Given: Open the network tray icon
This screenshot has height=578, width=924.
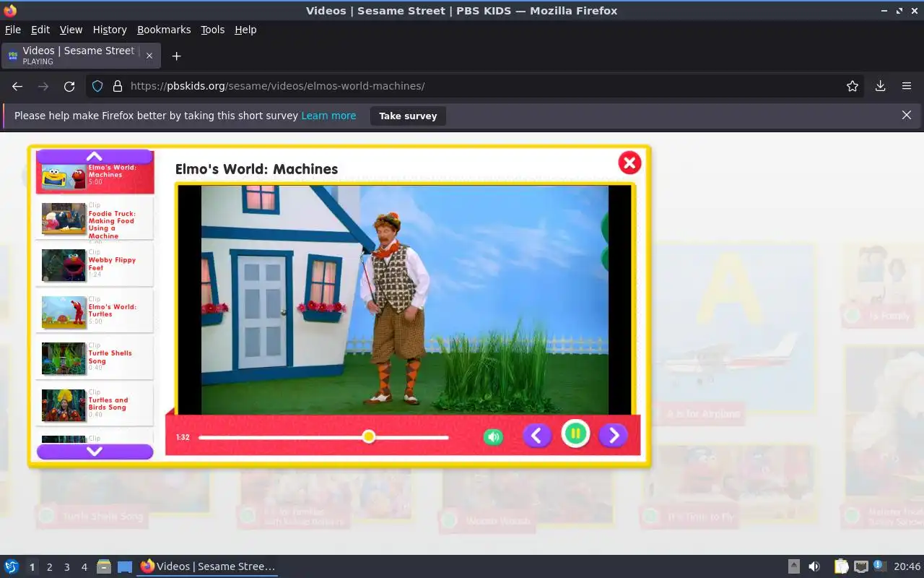Looking at the screenshot, I should point(860,566).
